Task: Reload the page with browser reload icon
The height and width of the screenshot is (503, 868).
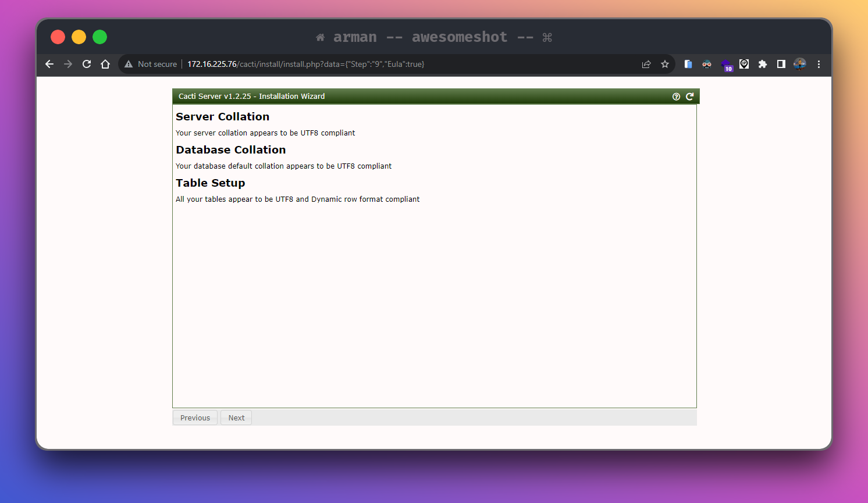Action: 87,64
